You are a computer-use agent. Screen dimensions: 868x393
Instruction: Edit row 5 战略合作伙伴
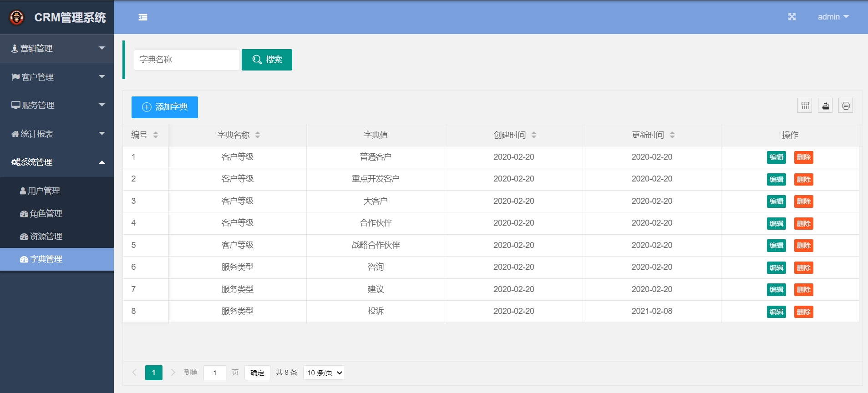tap(777, 246)
